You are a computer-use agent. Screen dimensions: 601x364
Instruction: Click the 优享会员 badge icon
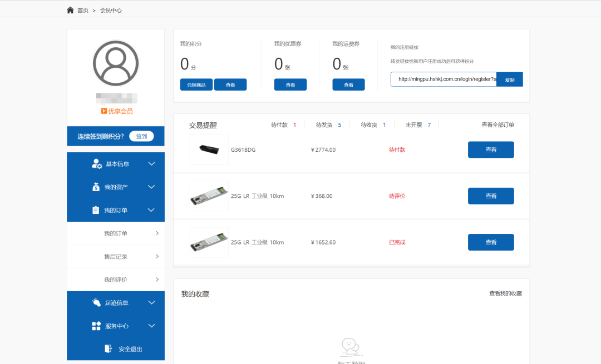pos(104,111)
